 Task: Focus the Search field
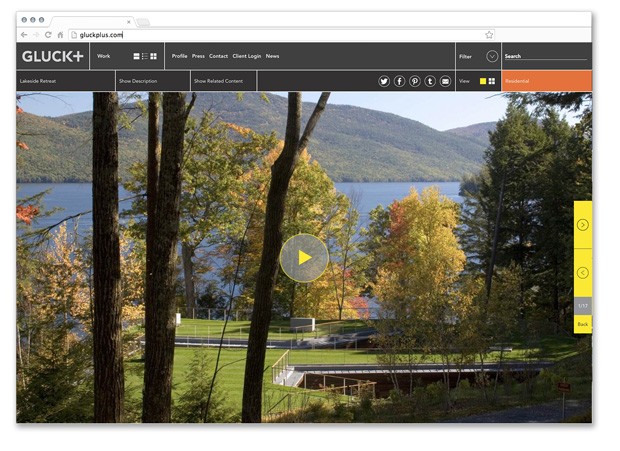pyautogui.click(x=546, y=56)
